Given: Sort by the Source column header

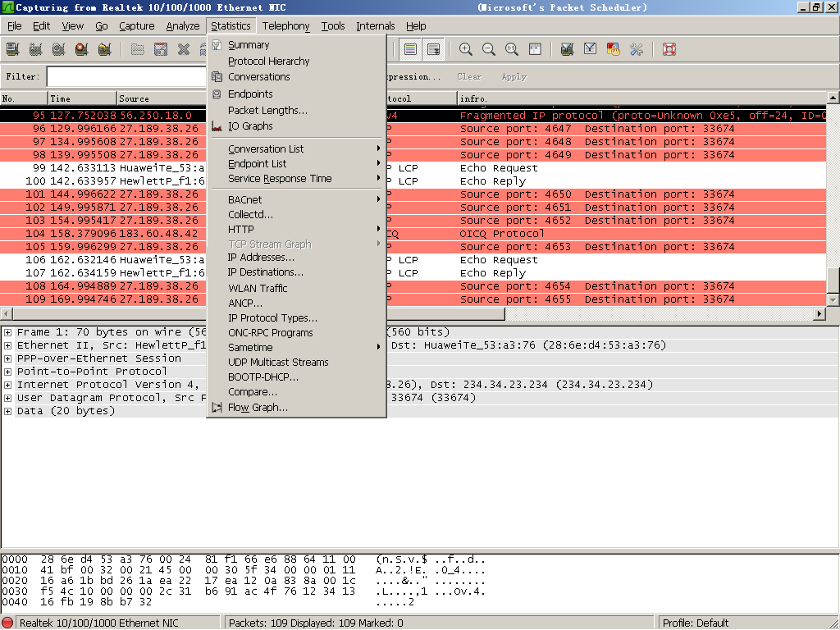Looking at the screenshot, I should click(x=162, y=98).
